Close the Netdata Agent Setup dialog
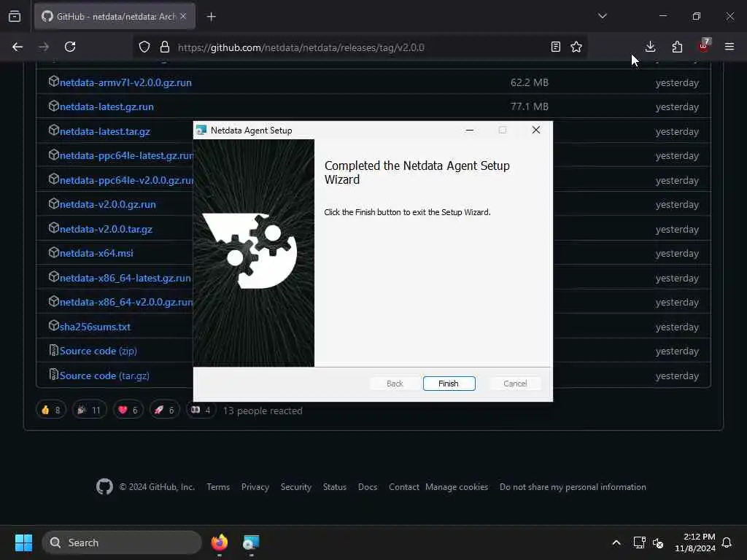 coord(536,130)
